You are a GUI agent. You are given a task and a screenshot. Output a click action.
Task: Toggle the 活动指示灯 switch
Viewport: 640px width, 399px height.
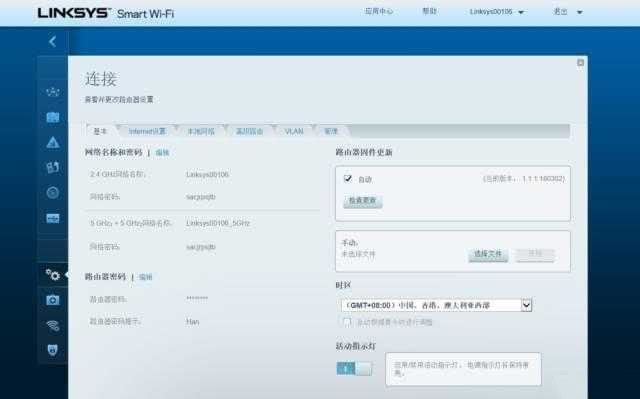click(x=354, y=368)
